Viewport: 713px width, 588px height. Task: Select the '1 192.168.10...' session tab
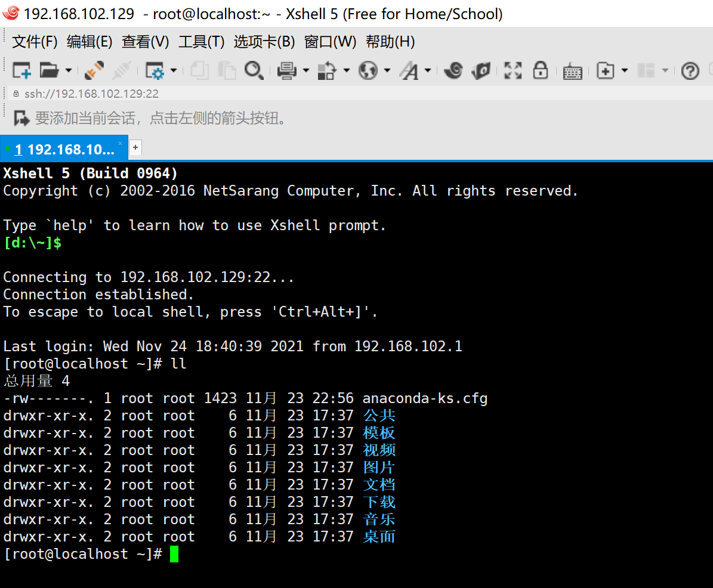coord(64,149)
